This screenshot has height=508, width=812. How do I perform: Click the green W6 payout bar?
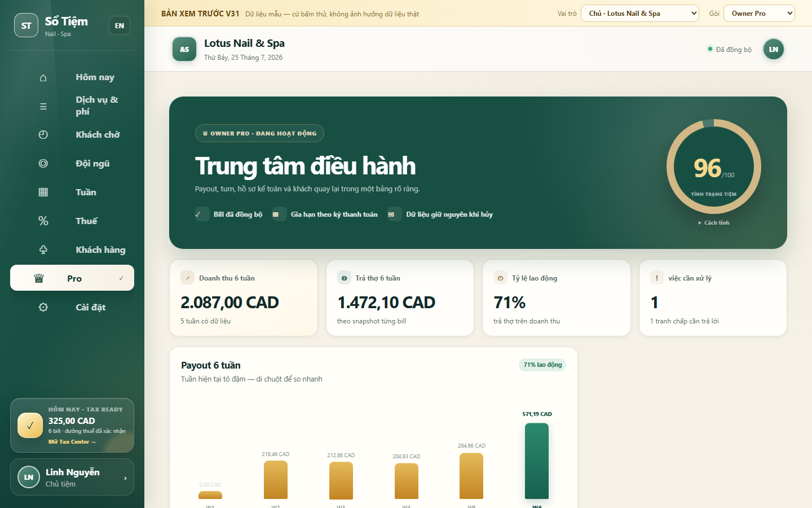click(x=537, y=461)
